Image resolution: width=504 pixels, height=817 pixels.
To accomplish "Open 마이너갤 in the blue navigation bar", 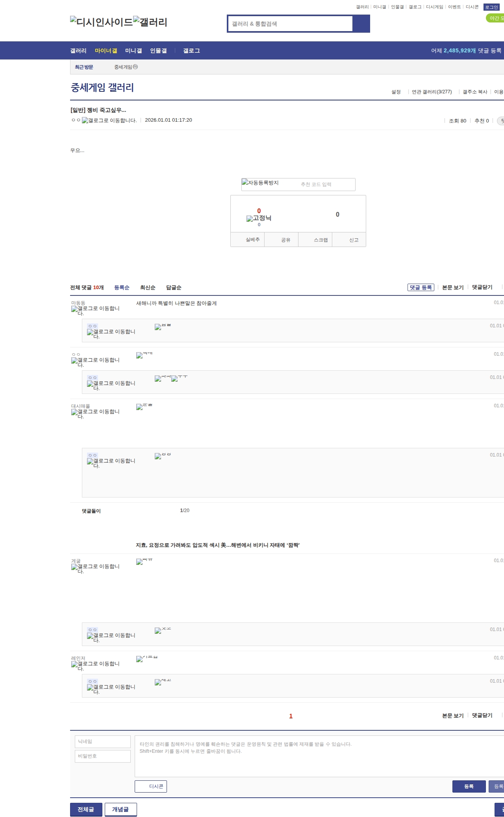I will tap(106, 51).
